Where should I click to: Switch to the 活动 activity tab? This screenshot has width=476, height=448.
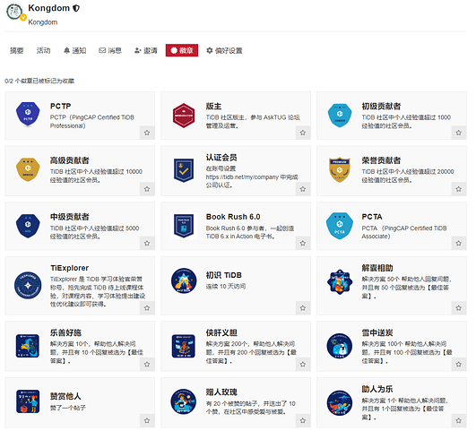[43, 50]
